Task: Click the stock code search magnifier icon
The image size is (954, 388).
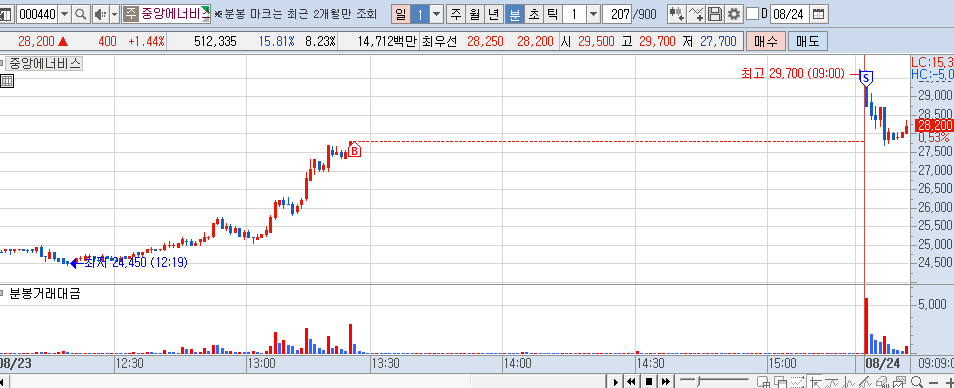Action: [x=80, y=13]
